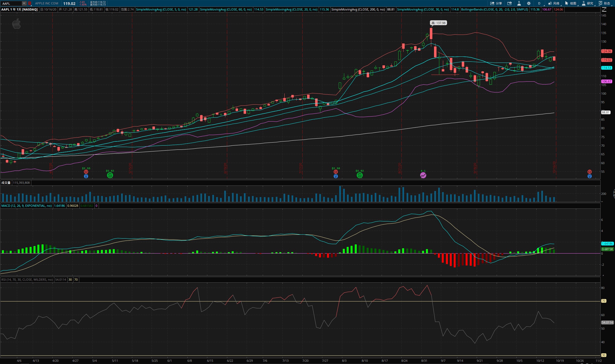
Task: Click the upcoming blue conference call icon near 10/26
Action: click(x=590, y=176)
